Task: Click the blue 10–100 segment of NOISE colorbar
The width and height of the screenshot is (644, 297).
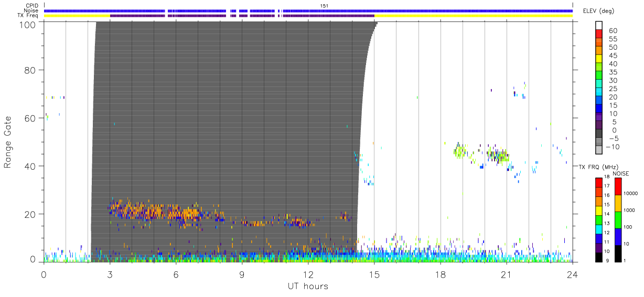Action: tap(618, 236)
